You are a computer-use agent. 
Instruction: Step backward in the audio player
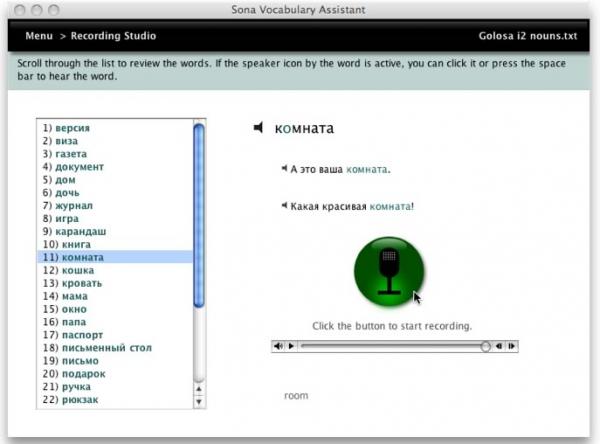pos(499,346)
